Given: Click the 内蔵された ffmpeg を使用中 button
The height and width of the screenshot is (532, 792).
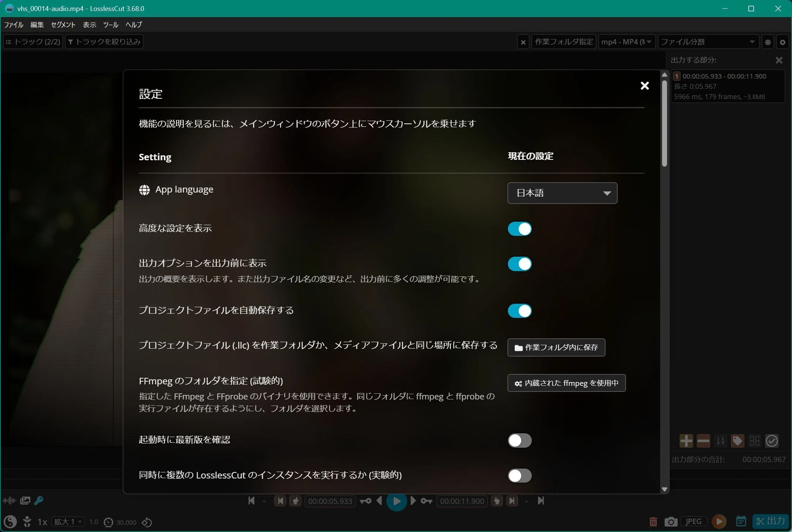Looking at the screenshot, I should 566,383.
